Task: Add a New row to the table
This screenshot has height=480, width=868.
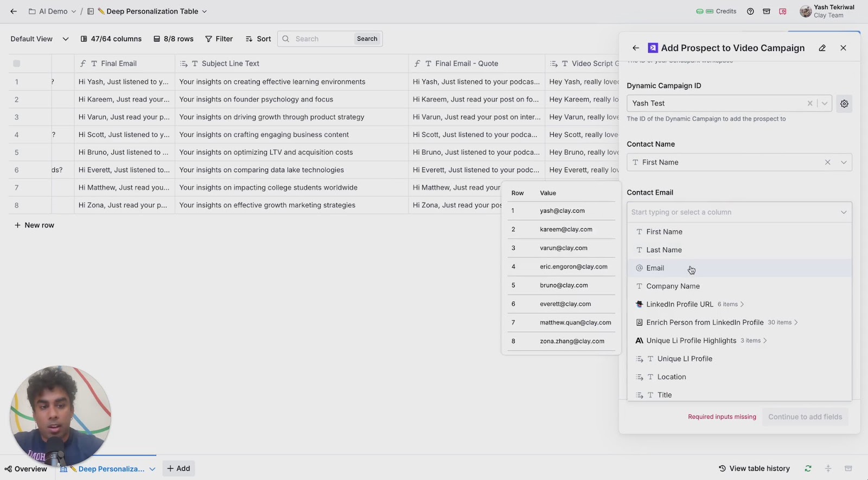Action: (34, 225)
